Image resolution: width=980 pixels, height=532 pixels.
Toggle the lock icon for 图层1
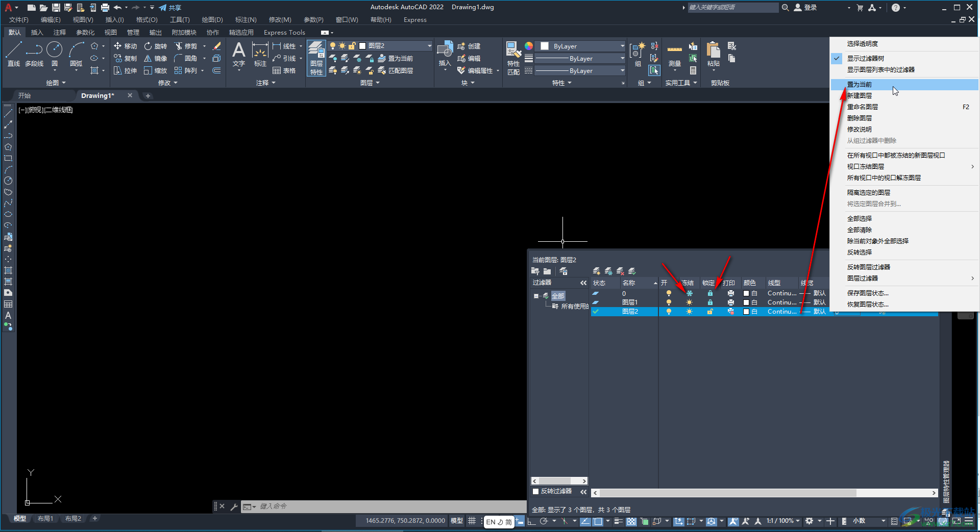[x=710, y=302]
